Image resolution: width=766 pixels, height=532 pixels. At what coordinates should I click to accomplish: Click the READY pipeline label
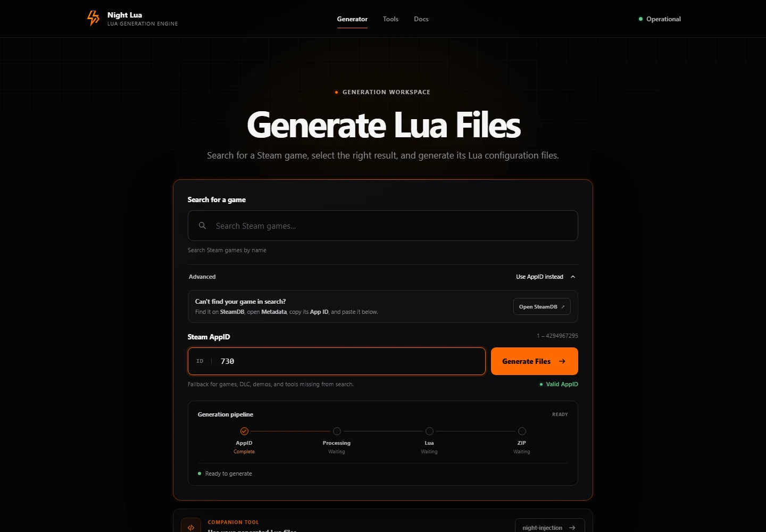(x=560, y=414)
